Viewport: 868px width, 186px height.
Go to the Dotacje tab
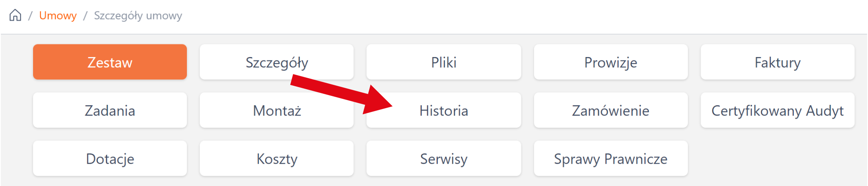110,159
